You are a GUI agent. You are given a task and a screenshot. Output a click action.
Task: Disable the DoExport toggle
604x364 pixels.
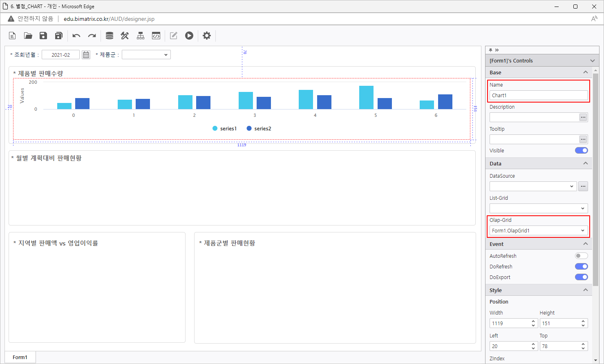coord(581,277)
